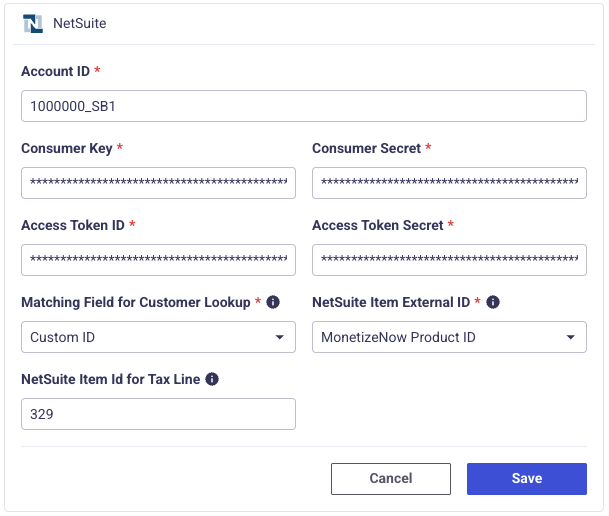609x516 pixels.
Task: Click info icon next to NetSuite Item Id for Tax Line
Action: (x=212, y=379)
